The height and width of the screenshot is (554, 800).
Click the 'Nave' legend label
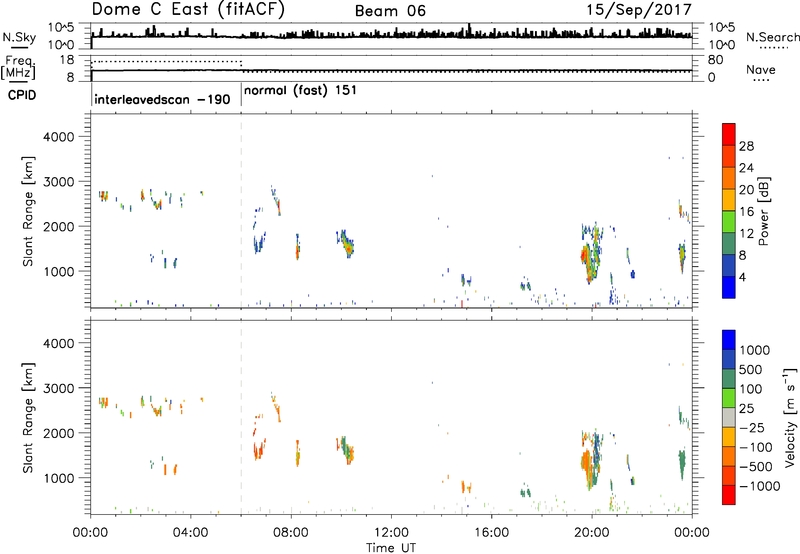(x=761, y=70)
